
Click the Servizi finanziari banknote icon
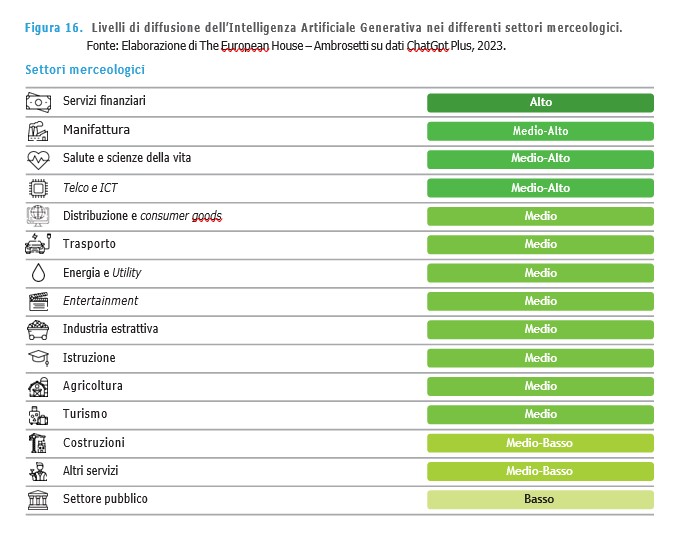[38, 102]
